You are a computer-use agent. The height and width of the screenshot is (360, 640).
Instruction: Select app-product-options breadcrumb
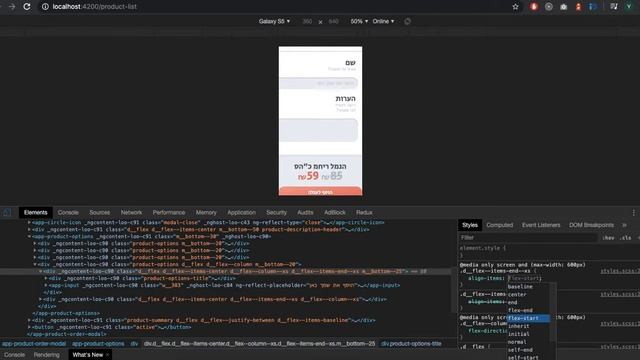(98, 344)
